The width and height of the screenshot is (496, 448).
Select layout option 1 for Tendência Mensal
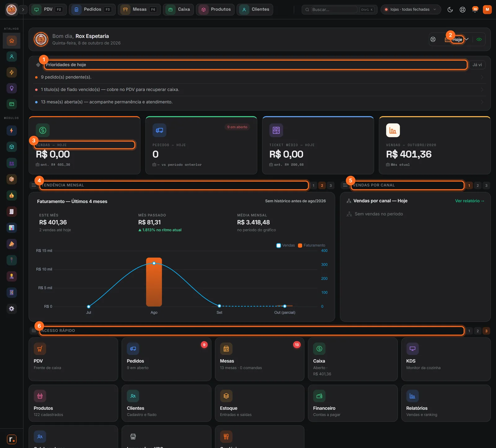pos(313,186)
